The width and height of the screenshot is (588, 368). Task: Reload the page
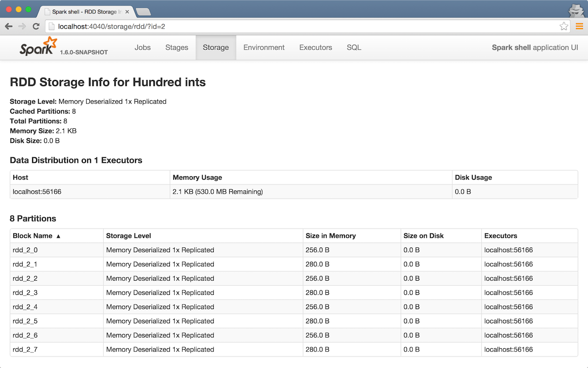[x=36, y=27]
